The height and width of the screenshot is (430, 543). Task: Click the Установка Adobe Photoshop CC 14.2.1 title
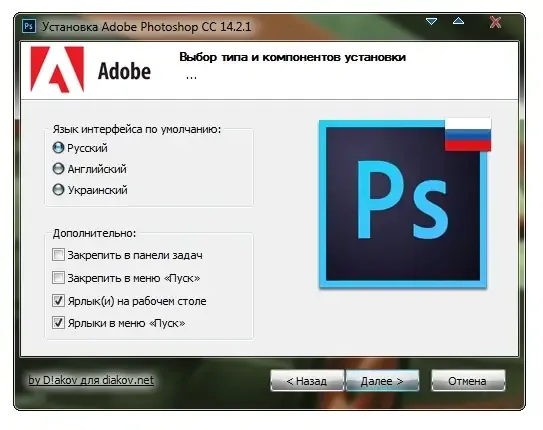[146, 27]
